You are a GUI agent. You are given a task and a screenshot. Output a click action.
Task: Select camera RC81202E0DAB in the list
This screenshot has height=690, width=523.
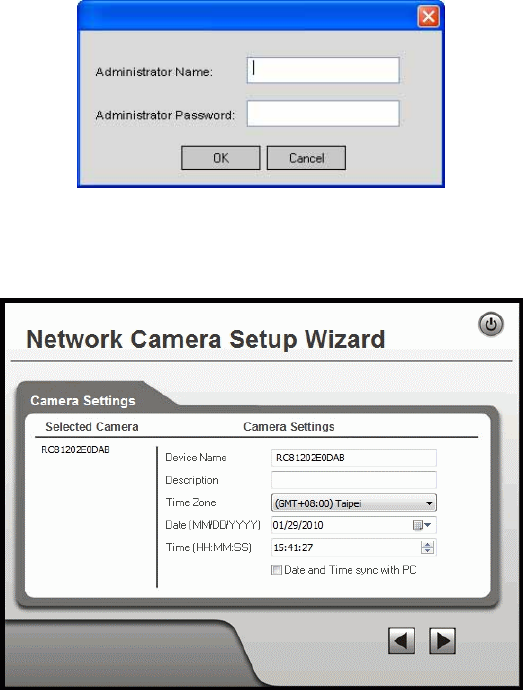click(75, 449)
